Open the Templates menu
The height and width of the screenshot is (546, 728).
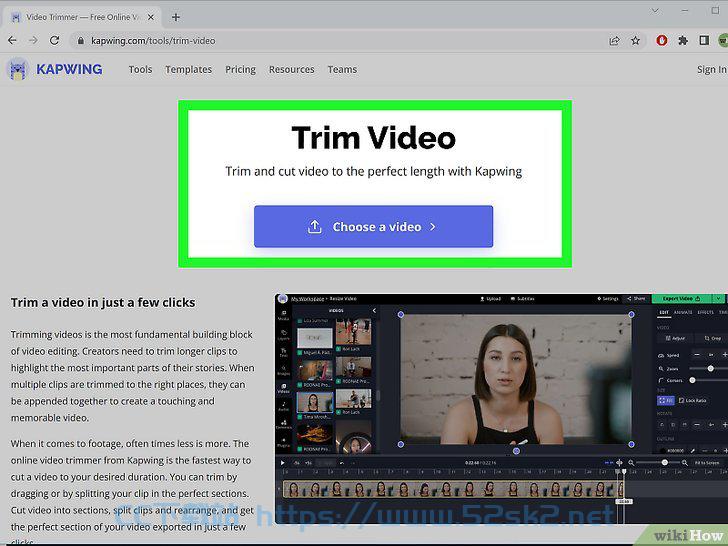click(188, 70)
